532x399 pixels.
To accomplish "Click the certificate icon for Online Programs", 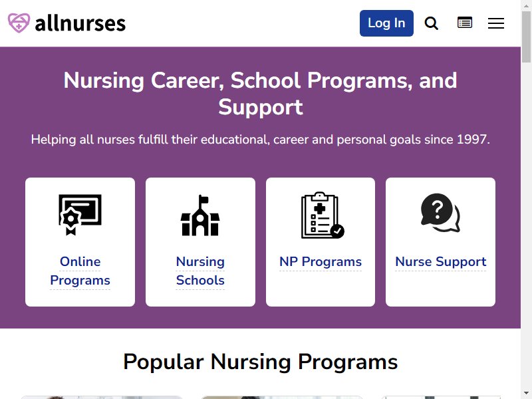I will [x=80, y=215].
